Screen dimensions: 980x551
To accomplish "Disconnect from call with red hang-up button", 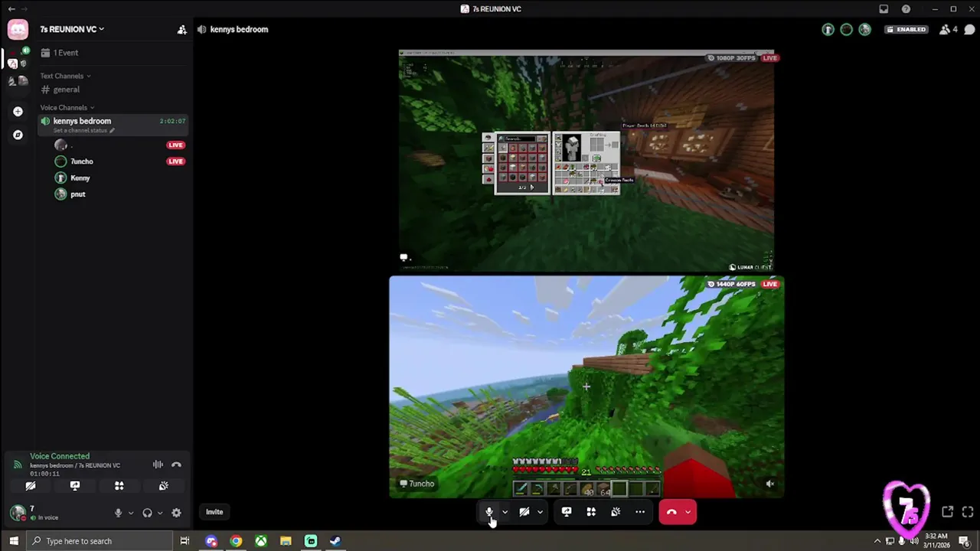I will point(671,512).
